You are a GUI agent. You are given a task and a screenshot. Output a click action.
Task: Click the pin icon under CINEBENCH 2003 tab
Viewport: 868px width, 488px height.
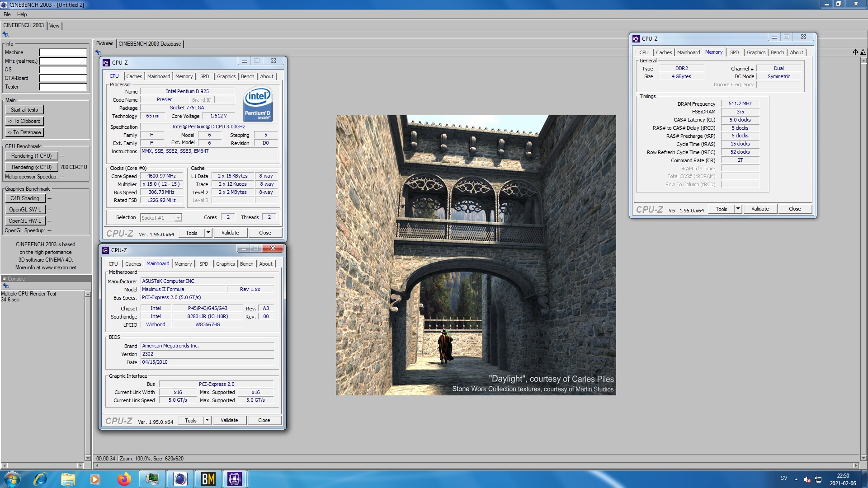pos(5,34)
